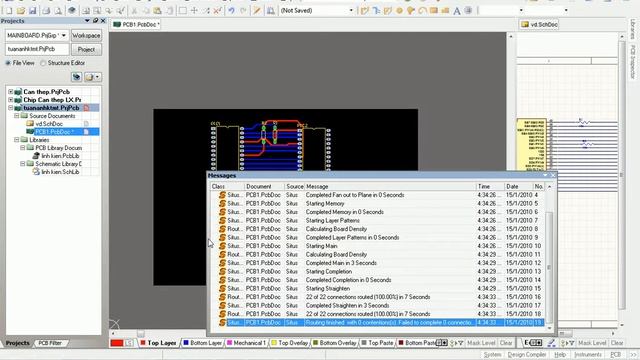Viewport: 640px width, 360px height.
Task: Select the Bottom Overlay layer tab
Action: pos(334,343)
